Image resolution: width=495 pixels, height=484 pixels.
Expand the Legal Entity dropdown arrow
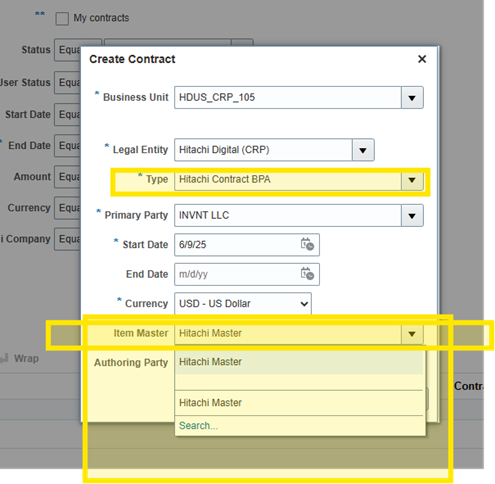363,150
